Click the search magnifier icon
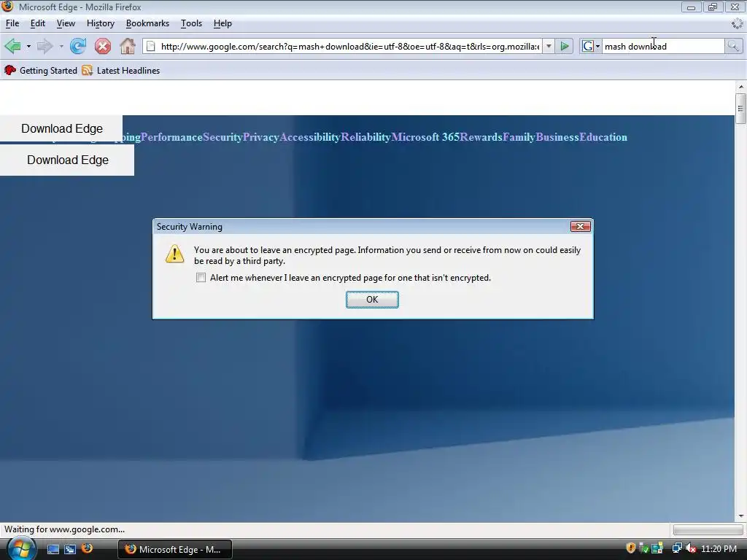747x560 pixels. [733, 46]
